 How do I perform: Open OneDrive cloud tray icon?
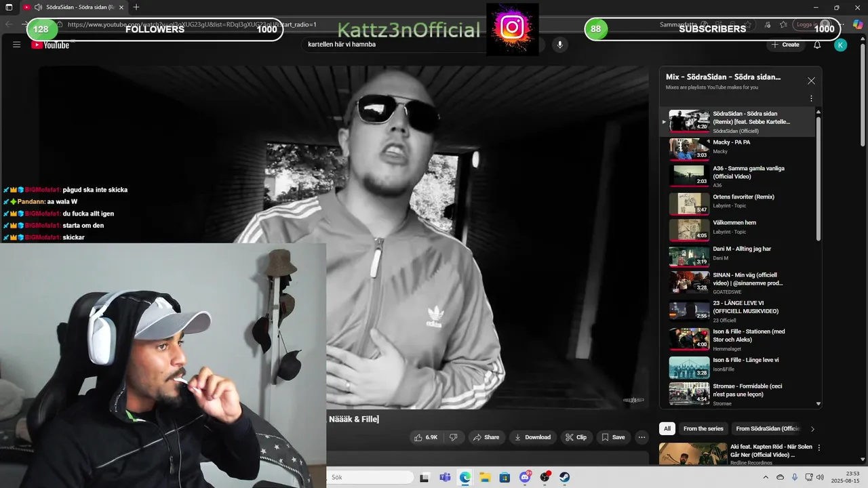pos(780,477)
